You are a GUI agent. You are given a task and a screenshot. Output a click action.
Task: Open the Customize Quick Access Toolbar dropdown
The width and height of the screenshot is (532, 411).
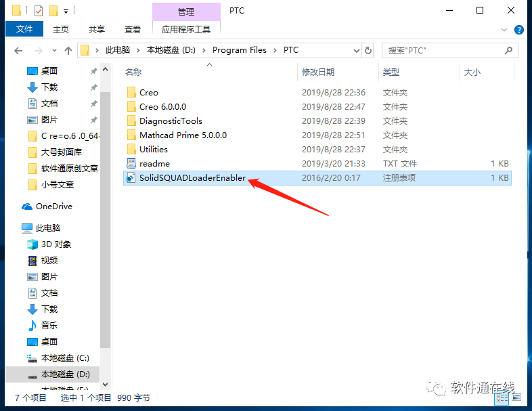coord(66,12)
